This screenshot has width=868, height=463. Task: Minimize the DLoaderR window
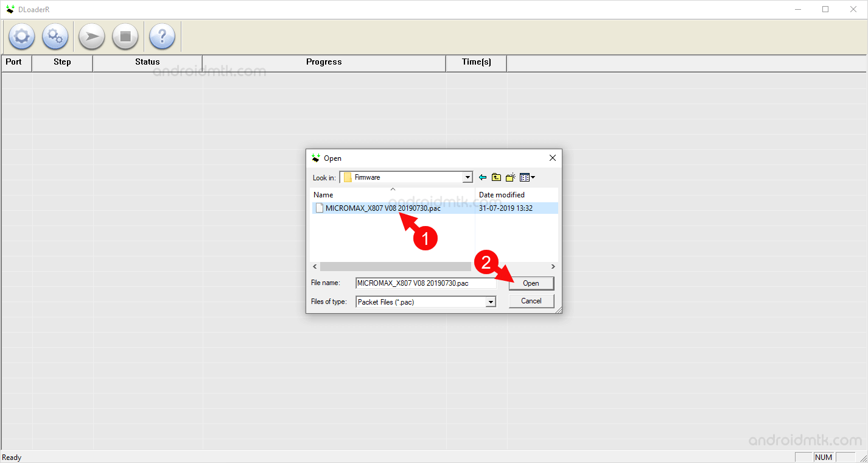coord(797,9)
